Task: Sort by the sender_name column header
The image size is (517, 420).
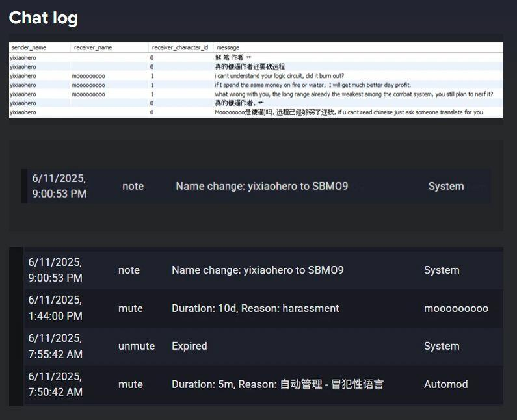Action: coord(29,47)
